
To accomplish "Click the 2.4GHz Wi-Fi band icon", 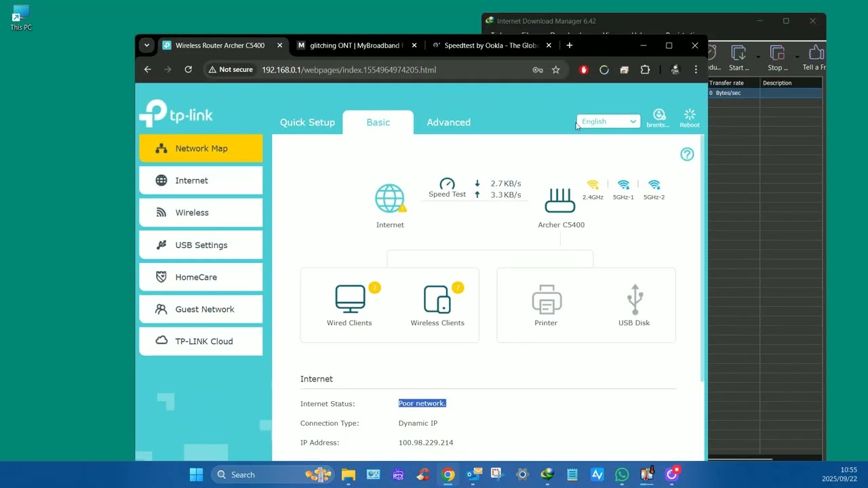I will point(593,185).
